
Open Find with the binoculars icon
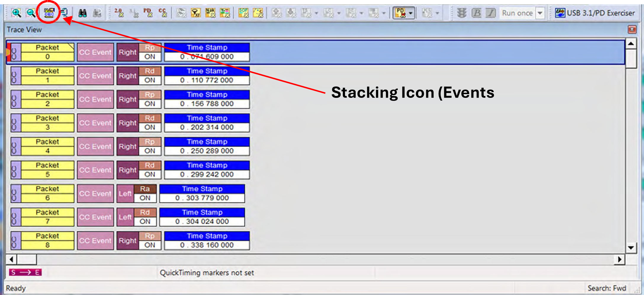82,13
